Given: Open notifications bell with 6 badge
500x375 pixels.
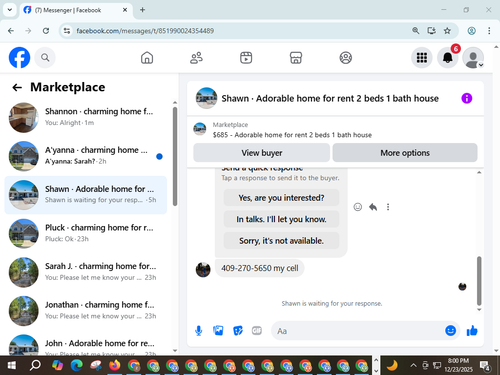Looking at the screenshot, I should point(448,58).
